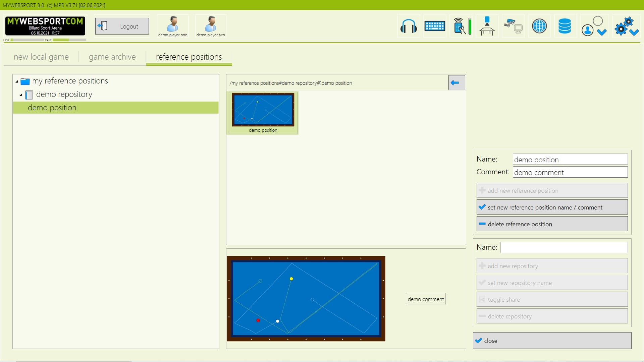
Task: Expand the settings gears dropdown
Action: pyautogui.click(x=626, y=26)
